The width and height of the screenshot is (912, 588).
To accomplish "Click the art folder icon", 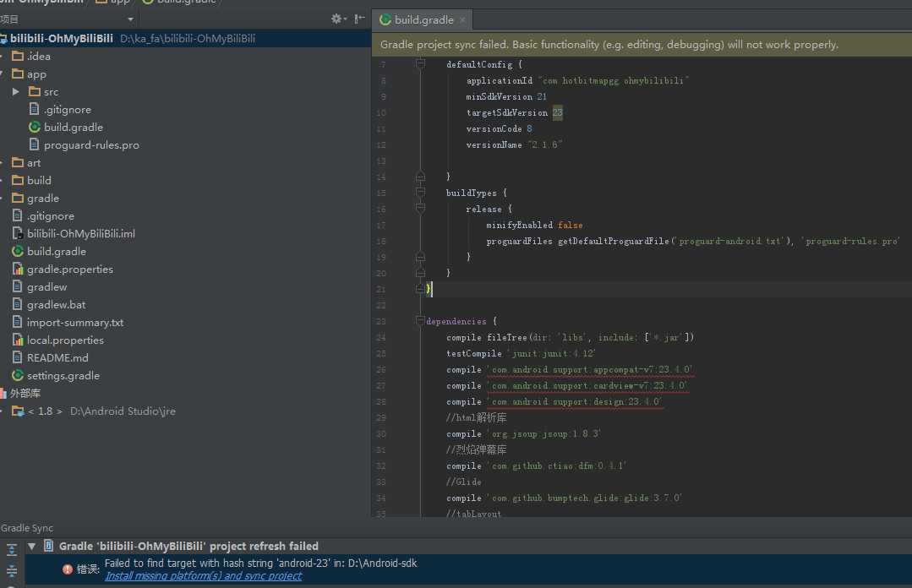I will [x=18, y=163].
